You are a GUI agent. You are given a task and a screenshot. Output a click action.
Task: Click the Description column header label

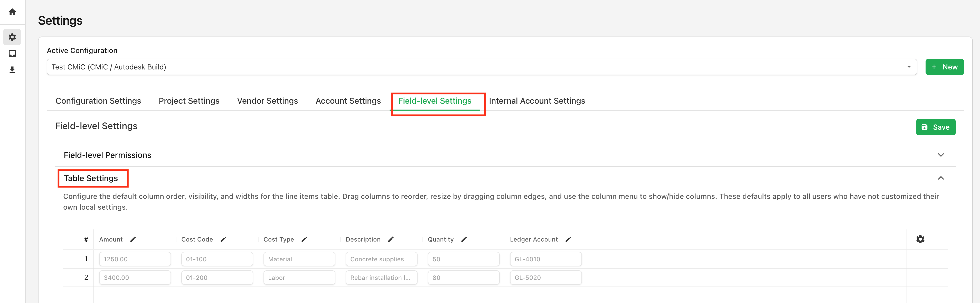363,239
